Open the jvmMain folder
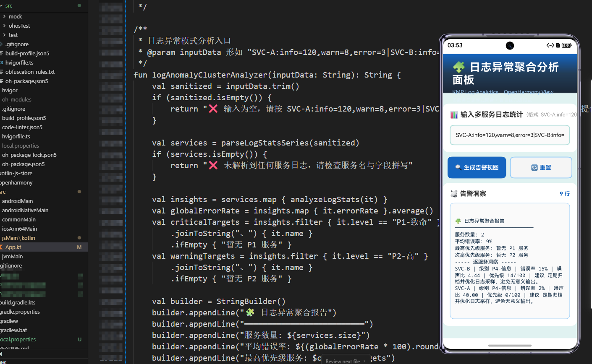 (12, 256)
